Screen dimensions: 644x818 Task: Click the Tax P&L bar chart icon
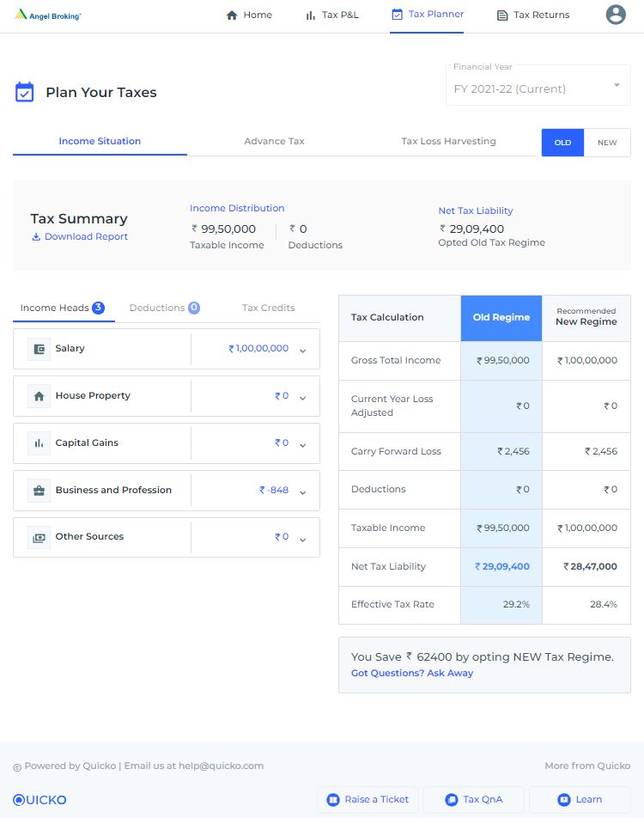click(310, 15)
